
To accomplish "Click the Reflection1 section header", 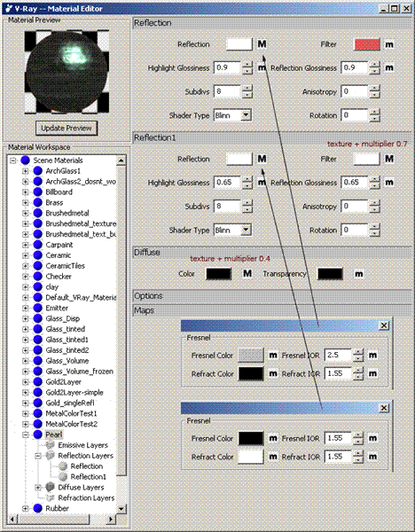I will [x=272, y=137].
